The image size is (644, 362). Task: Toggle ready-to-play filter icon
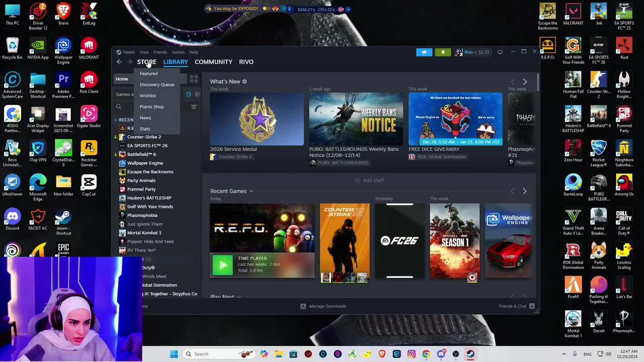[197, 94]
